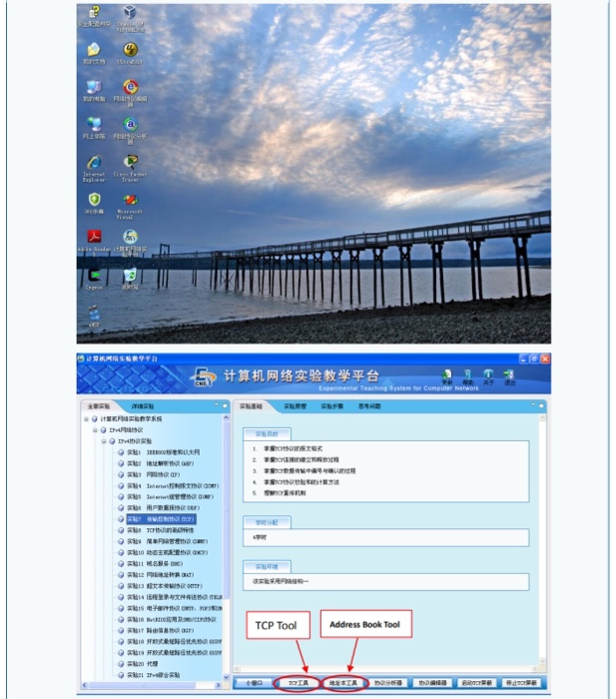616x699 pixels.
Task: Select 实验3 网际协议 (IP)
Action: (x=154, y=474)
